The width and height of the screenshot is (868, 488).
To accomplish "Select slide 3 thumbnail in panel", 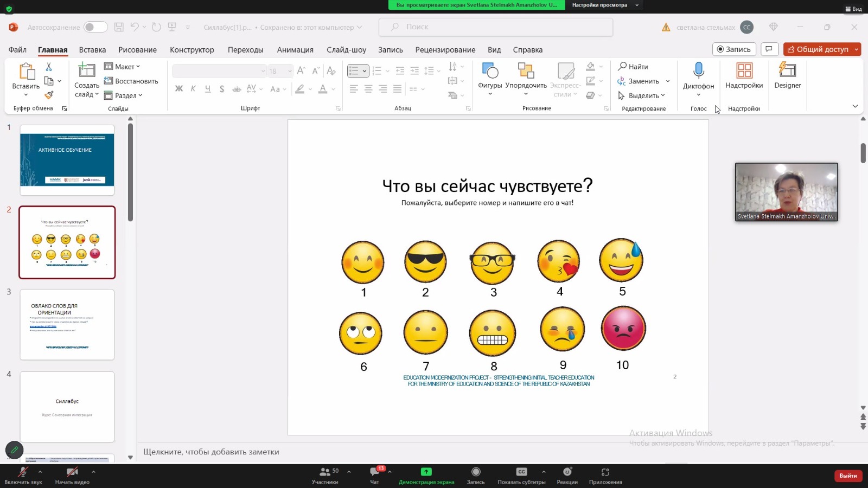I will pyautogui.click(x=67, y=324).
